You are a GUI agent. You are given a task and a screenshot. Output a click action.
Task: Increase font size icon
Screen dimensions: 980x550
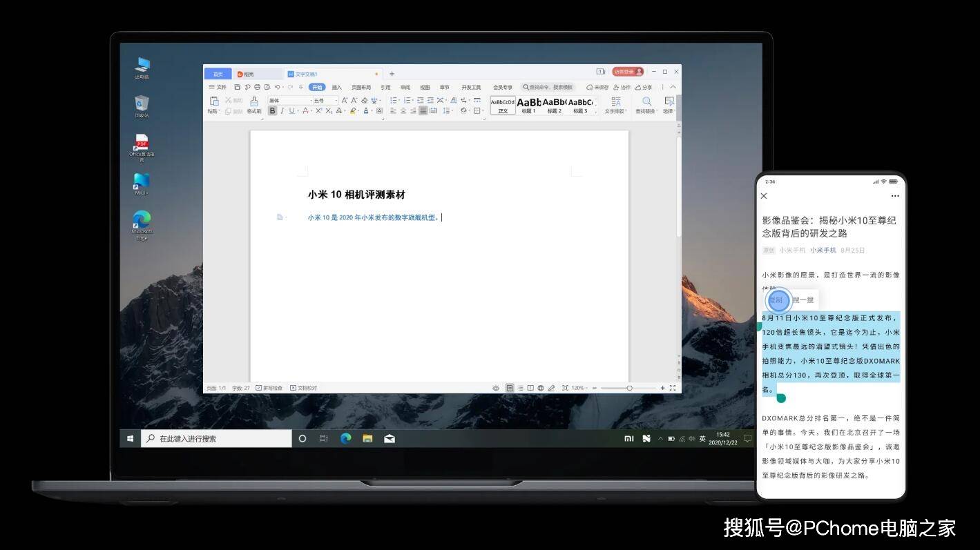click(345, 101)
